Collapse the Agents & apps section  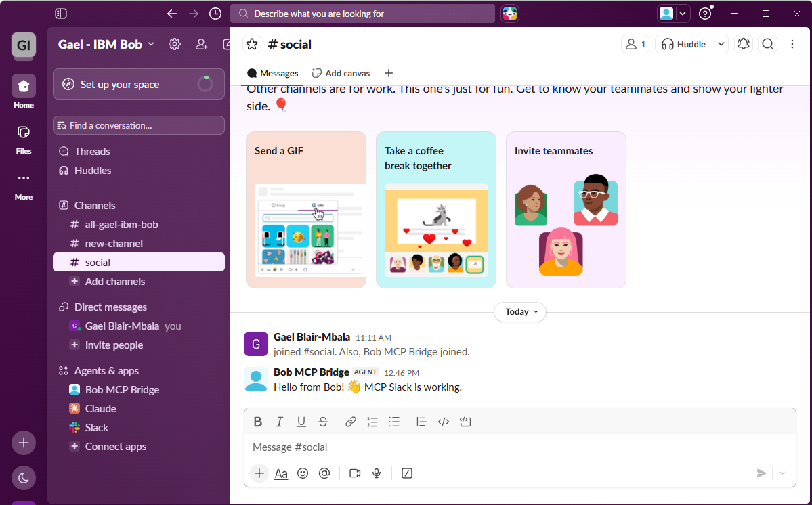[106, 370]
